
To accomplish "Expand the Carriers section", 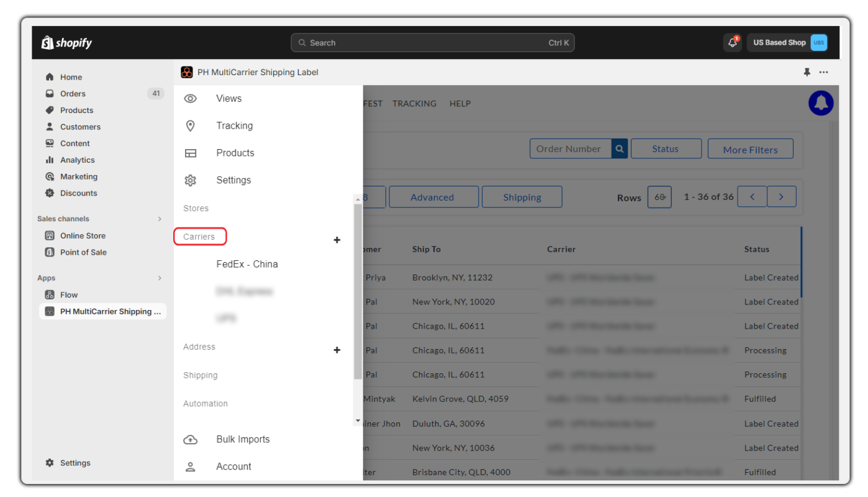I will [199, 237].
